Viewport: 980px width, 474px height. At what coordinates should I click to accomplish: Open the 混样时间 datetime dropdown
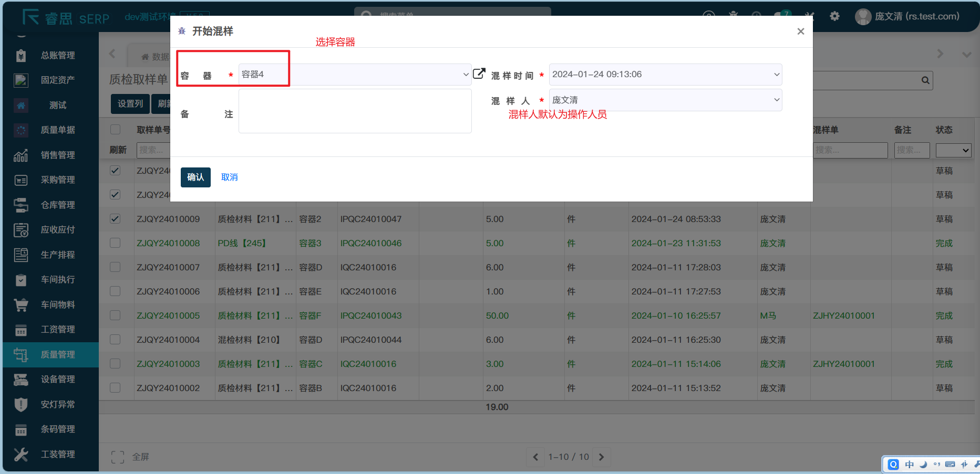click(665, 75)
